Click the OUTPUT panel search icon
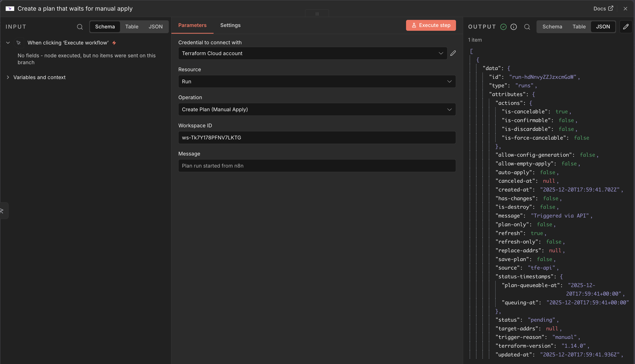 [527, 27]
